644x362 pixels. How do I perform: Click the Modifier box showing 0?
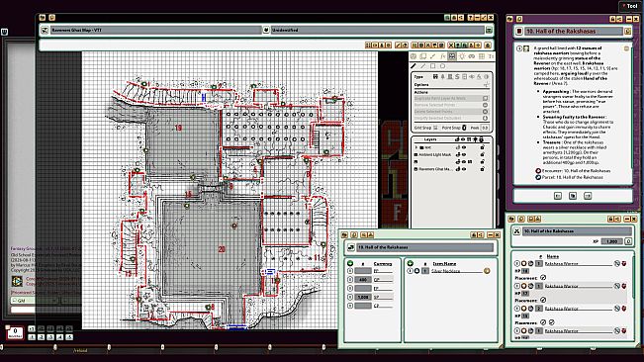click(15, 333)
